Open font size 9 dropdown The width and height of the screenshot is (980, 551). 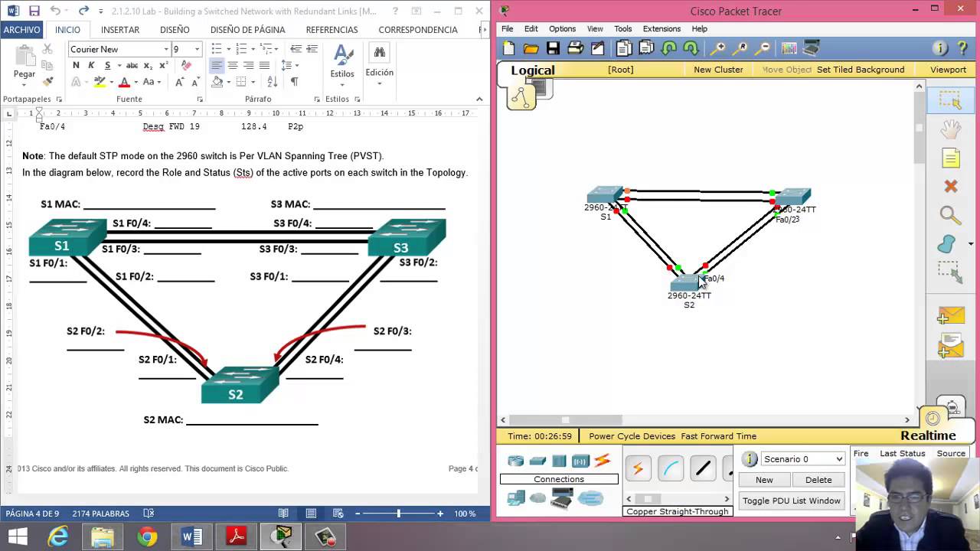(x=197, y=49)
